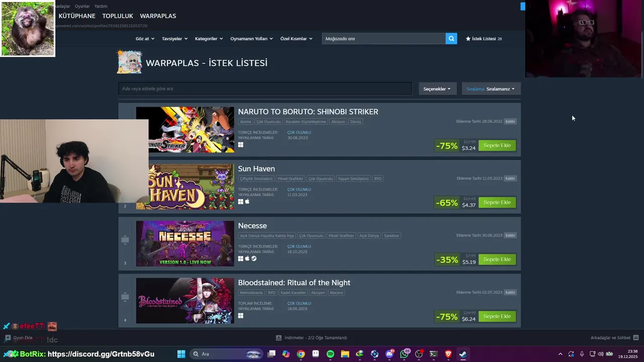Open the WARPAPLAS profile tab
The height and width of the screenshot is (362, 644).
pyautogui.click(x=158, y=16)
